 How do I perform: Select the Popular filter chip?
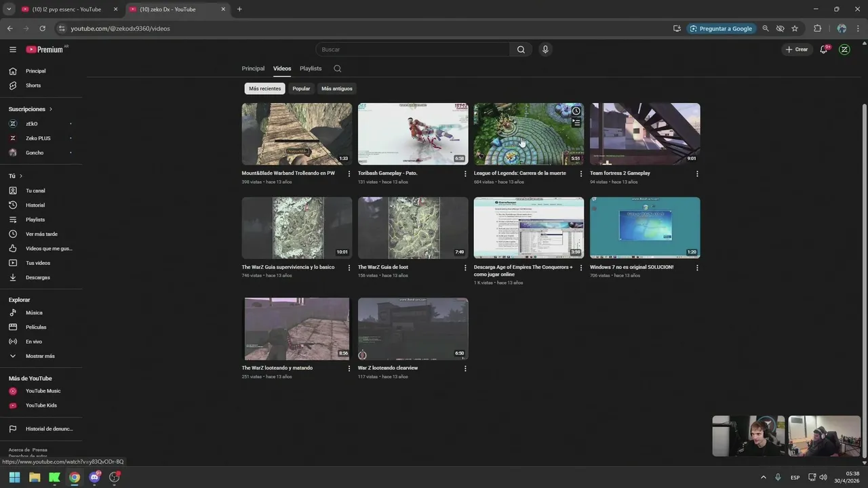click(x=301, y=89)
